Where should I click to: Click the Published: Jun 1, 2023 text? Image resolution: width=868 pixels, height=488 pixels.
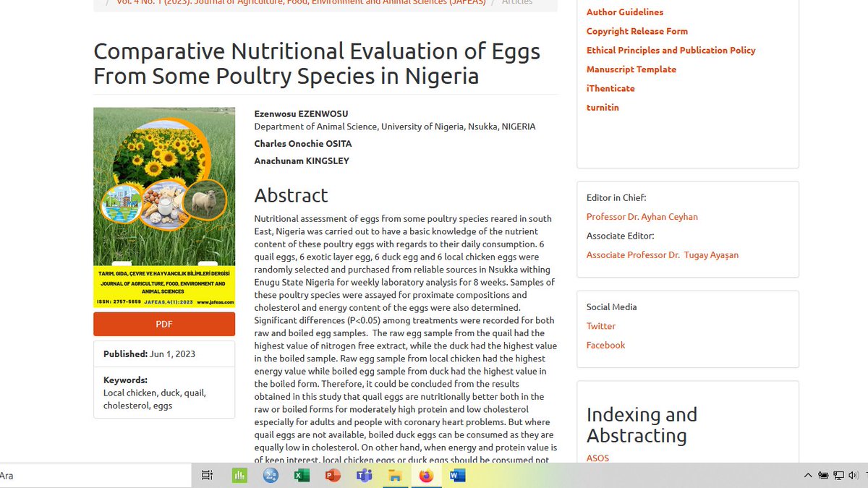pos(149,354)
